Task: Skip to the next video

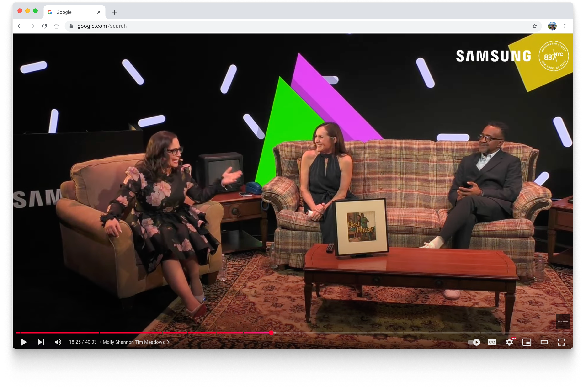Action: click(x=41, y=342)
